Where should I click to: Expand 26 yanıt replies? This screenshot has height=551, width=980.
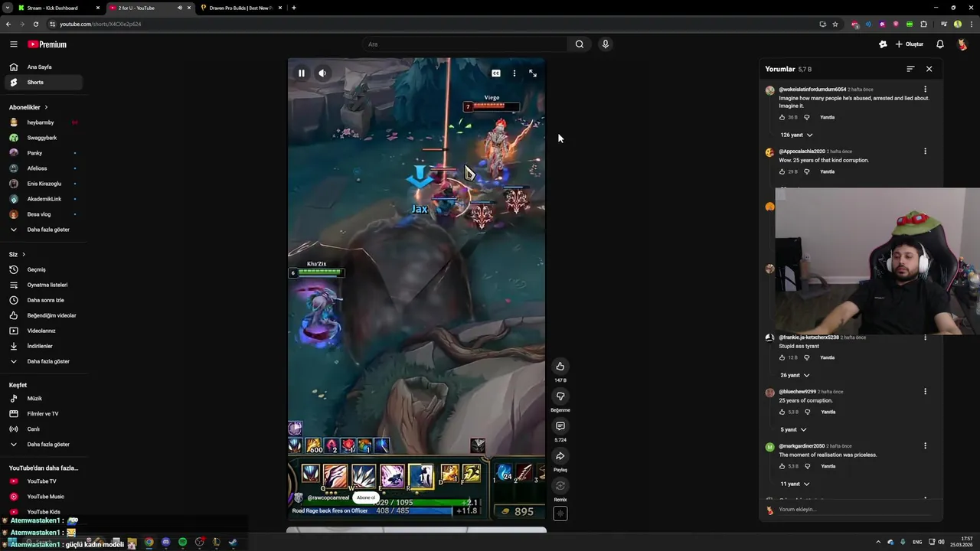point(795,375)
